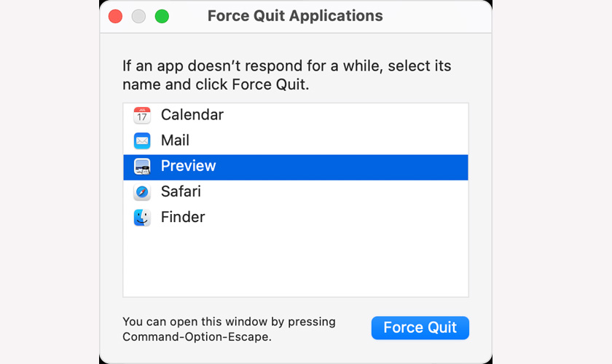This screenshot has height=364, width=612.
Task: Click the green zoom window button
Action: (x=162, y=17)
